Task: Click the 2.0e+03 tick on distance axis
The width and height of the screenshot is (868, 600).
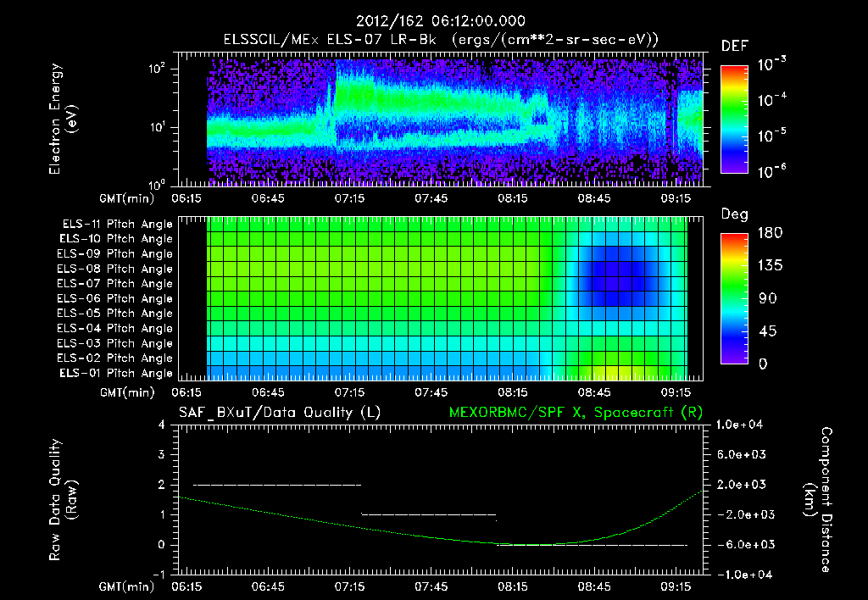Action: coord(741,484)
